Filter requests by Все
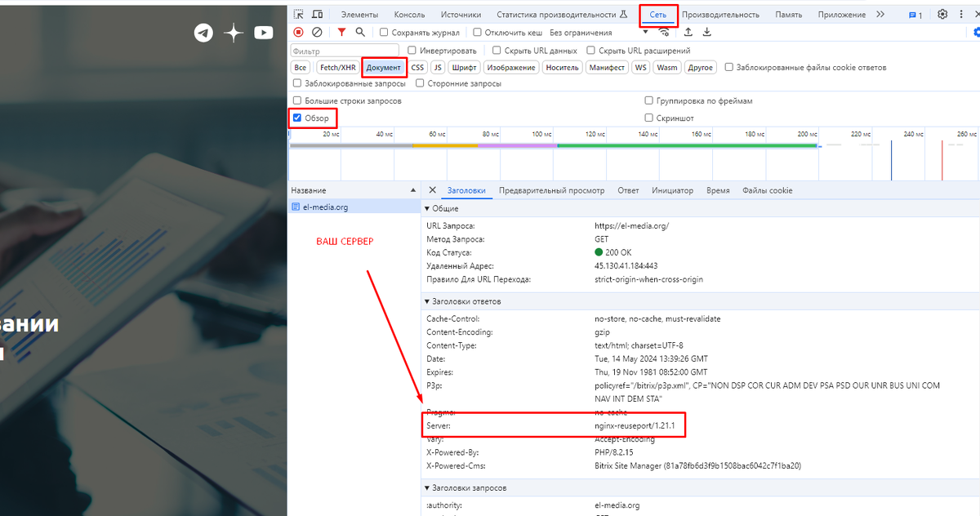980x516 pixels. [301, 68]
